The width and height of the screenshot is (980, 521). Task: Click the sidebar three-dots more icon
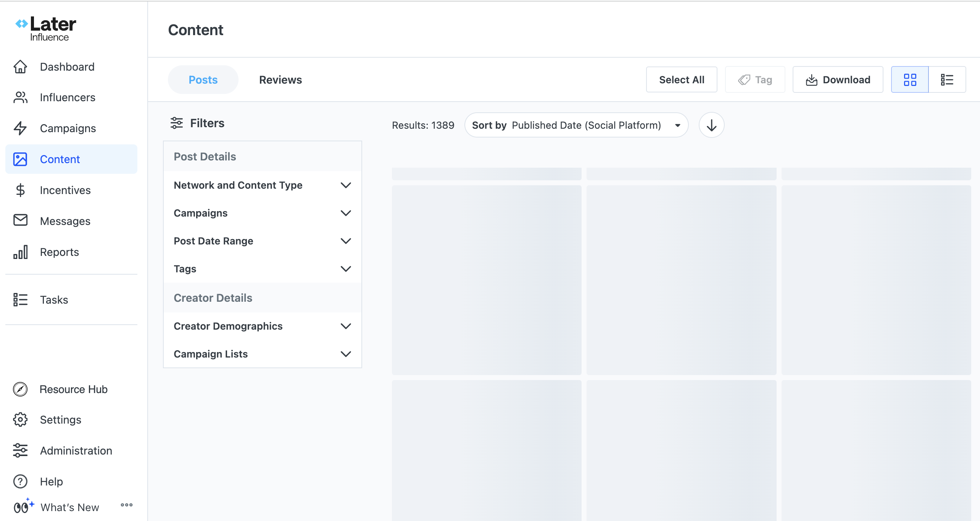coord(126,505)
